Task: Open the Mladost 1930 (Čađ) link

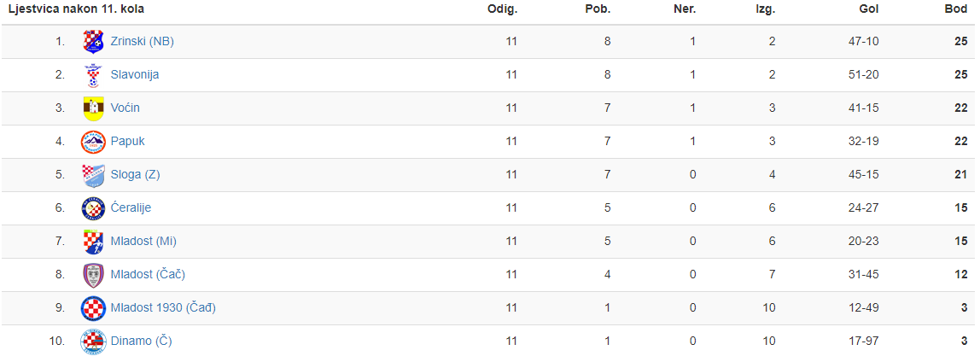Action: point(163,307)
